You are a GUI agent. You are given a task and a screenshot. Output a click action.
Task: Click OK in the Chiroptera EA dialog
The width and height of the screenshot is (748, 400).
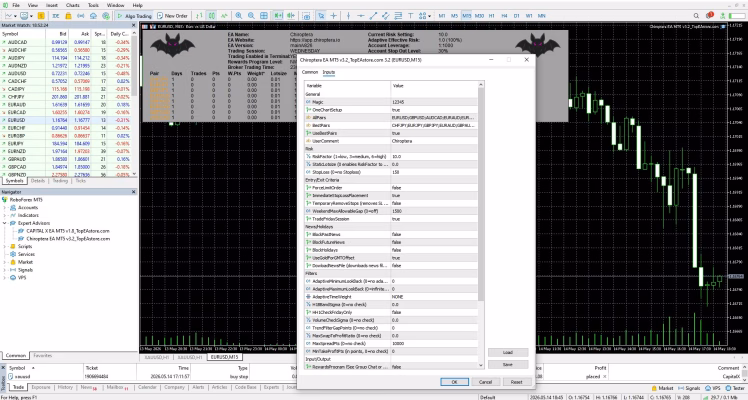[x=454, y=382]
